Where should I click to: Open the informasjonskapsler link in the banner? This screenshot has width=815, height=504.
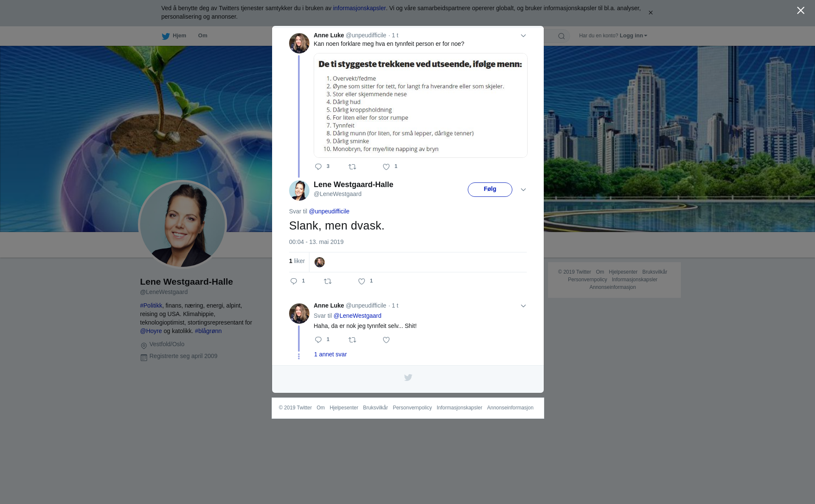pyautogui.click(x=359, y=8)
